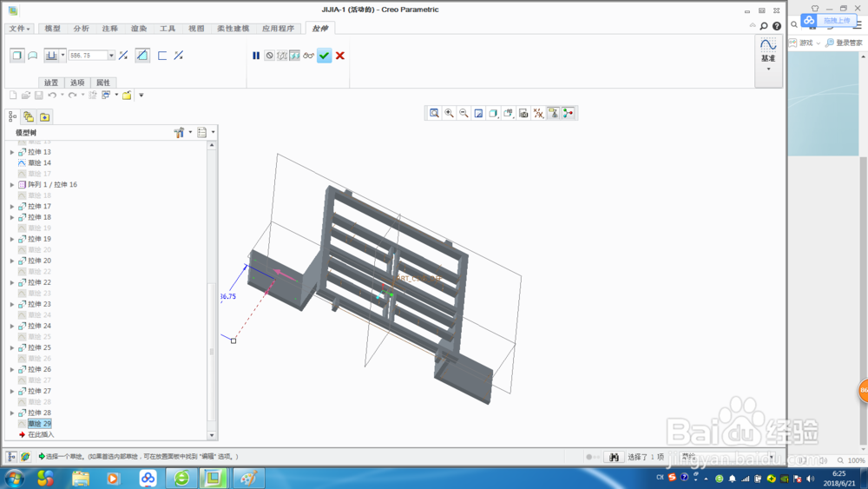Click the regenerate model icon

(x=93, y=96)
